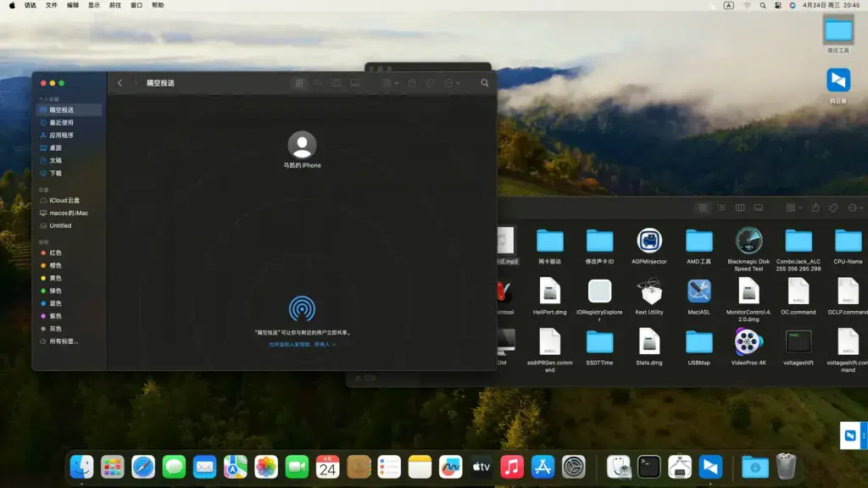Open the Trash in the Dock
Viewport: 868px width, 488px height.
(x=786, y=467)
